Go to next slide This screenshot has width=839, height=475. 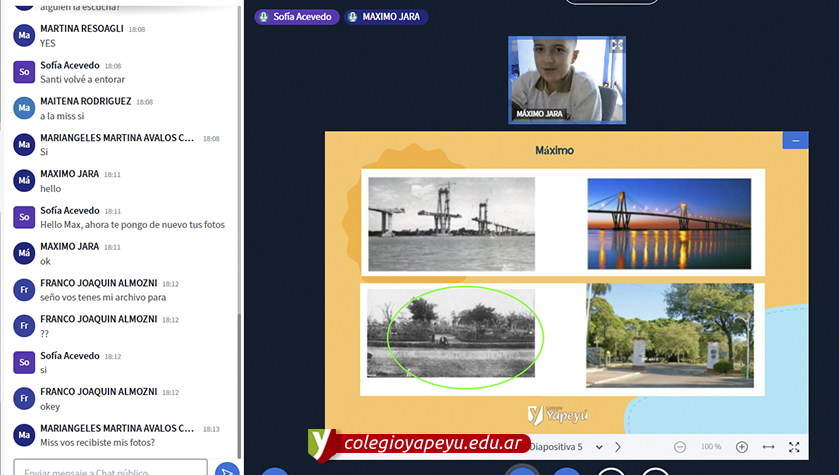click(x=618, y=447)
